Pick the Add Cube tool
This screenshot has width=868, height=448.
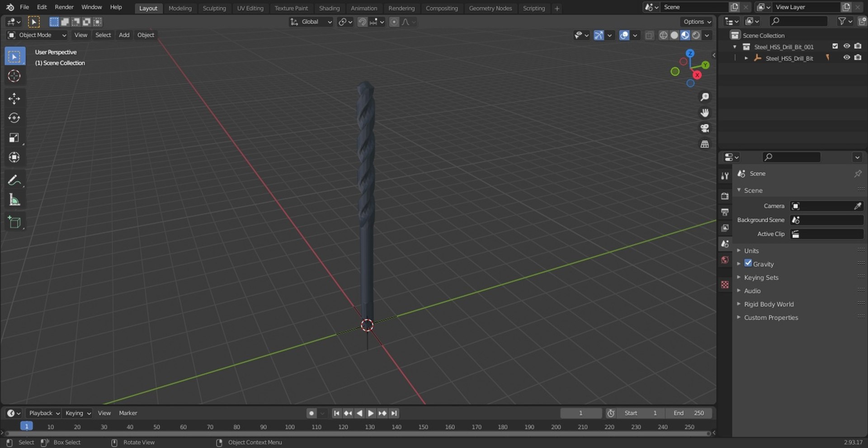coord(14,222)
